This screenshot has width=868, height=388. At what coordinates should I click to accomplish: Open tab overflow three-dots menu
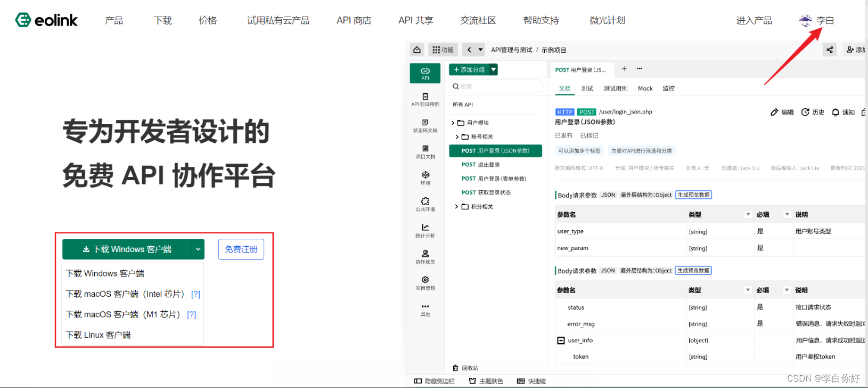coord(639,69)
